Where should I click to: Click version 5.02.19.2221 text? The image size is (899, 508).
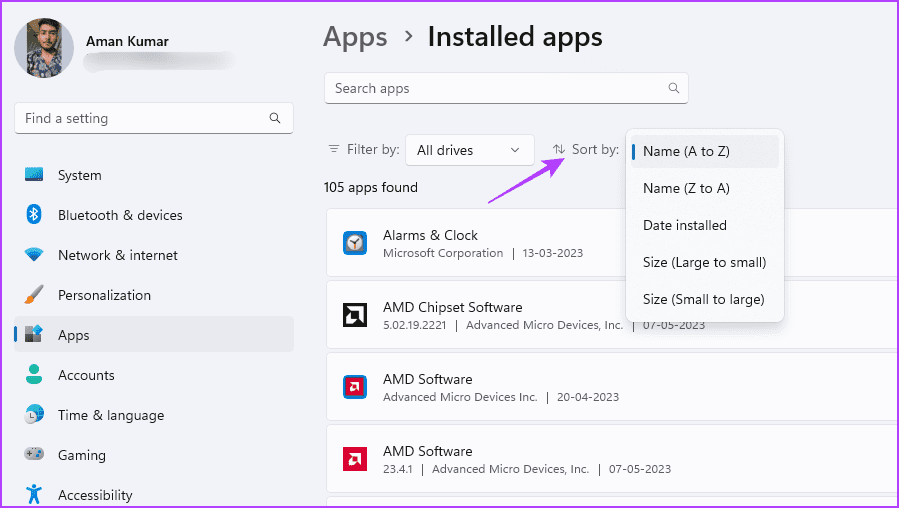point(415,325)
